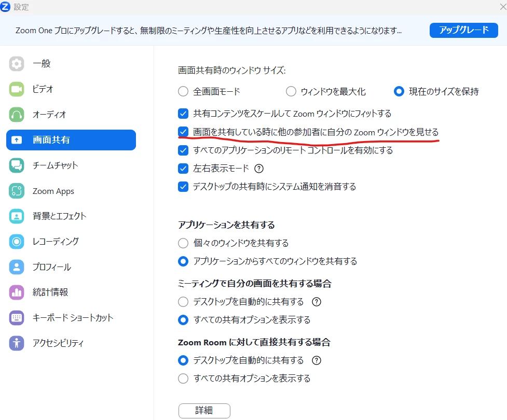
Task: Open Zoom Apps settings tab
Action: click(x=71, y=191)
